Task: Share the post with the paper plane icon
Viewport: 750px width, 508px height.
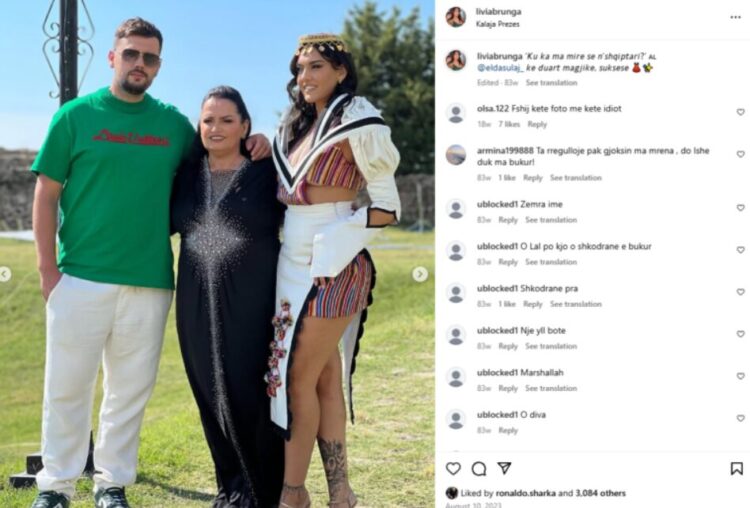Action: coord(504,468)
